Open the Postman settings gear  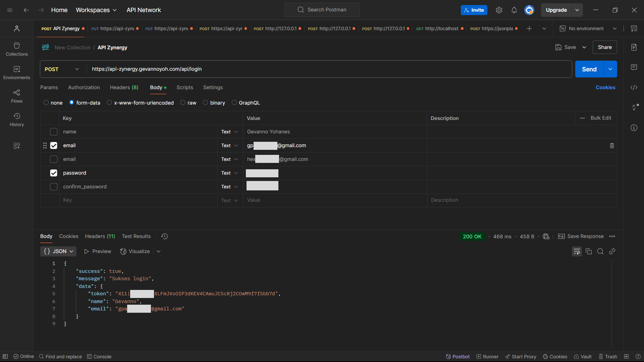pos(499,10)
